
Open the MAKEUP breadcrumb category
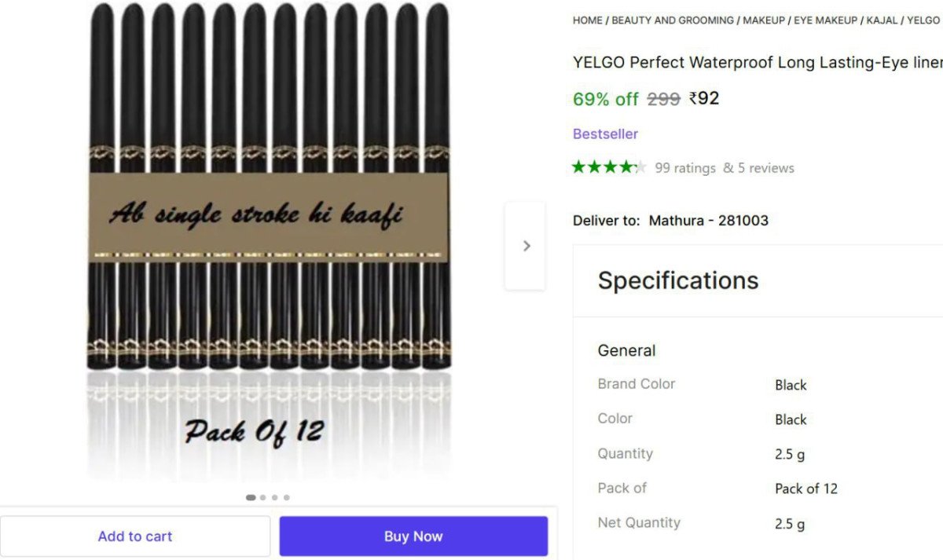coord(763,20)
